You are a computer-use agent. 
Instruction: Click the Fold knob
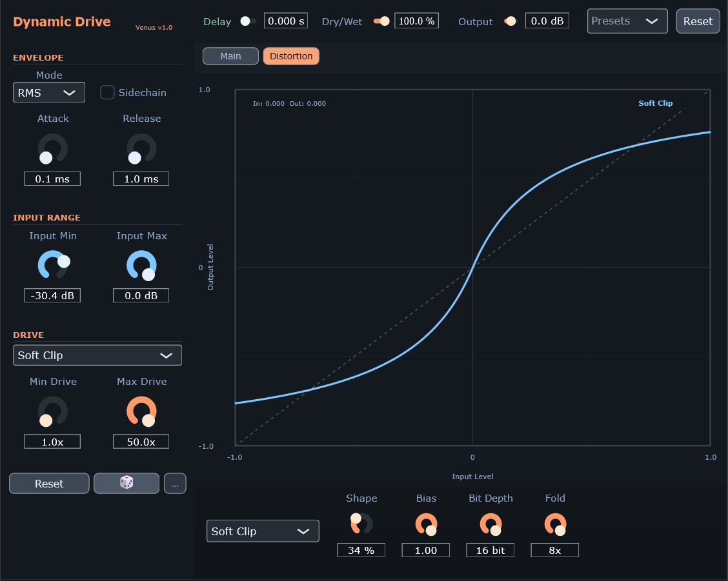555,524
